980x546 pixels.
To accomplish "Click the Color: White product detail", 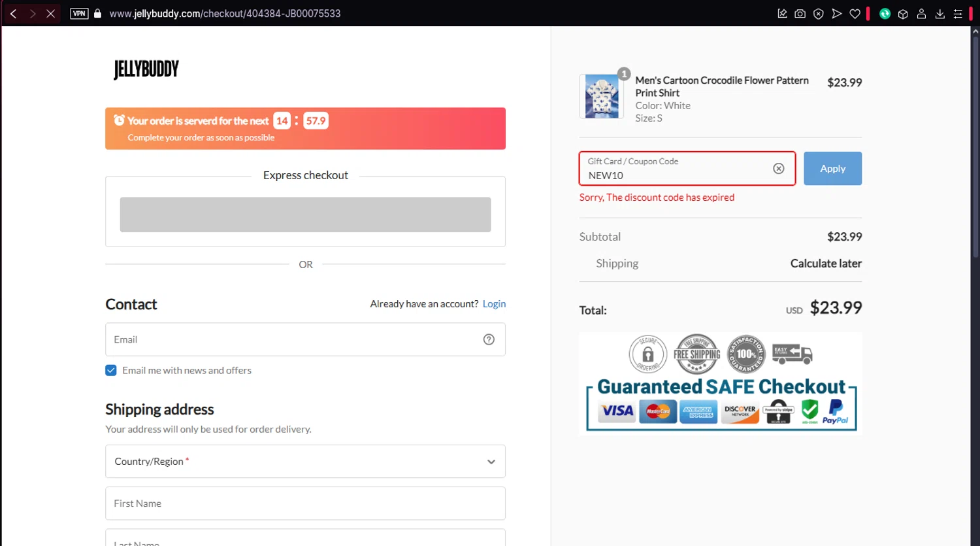I will pyautogui.click(x=662, y=106).
